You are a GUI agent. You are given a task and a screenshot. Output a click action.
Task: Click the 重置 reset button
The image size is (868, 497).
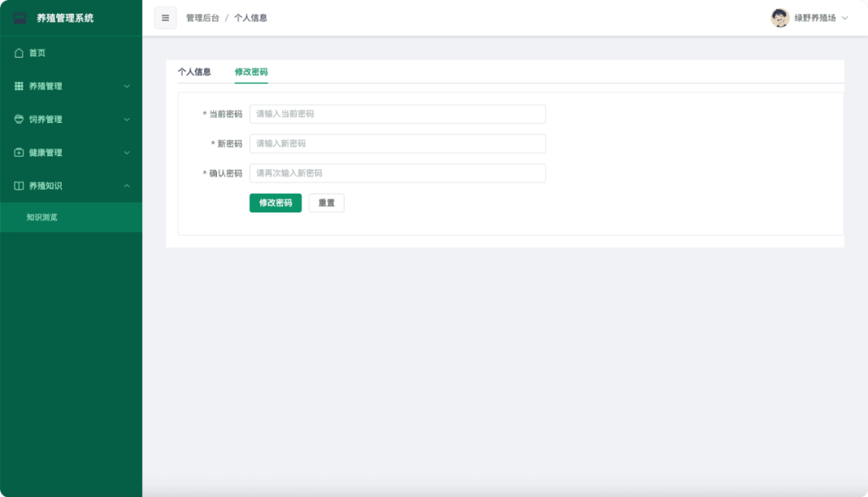[x=326, y=203]
